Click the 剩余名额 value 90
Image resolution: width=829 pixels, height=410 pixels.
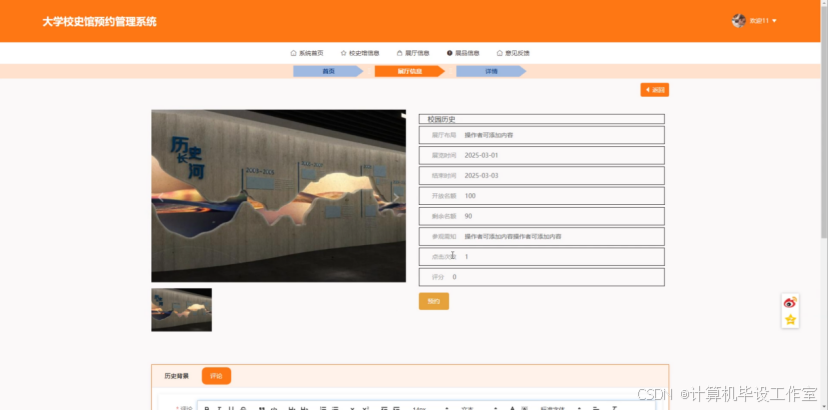(468, 216)
